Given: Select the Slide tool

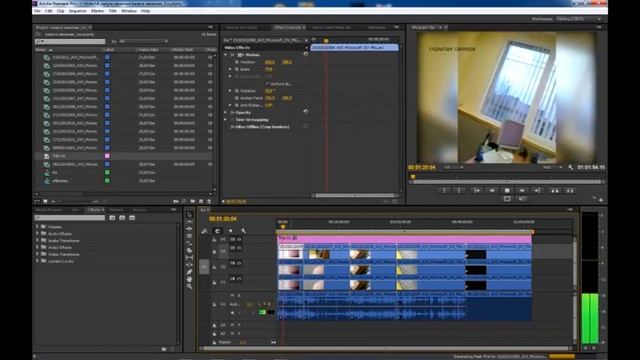Looking at the screenshot, I should (189, 264).
